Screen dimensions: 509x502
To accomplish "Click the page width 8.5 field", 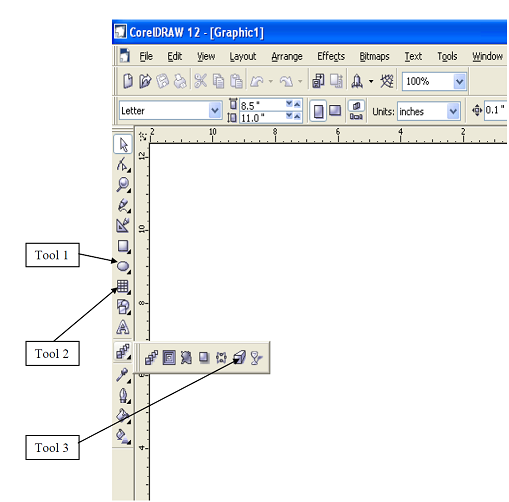I will pos(262,105).
